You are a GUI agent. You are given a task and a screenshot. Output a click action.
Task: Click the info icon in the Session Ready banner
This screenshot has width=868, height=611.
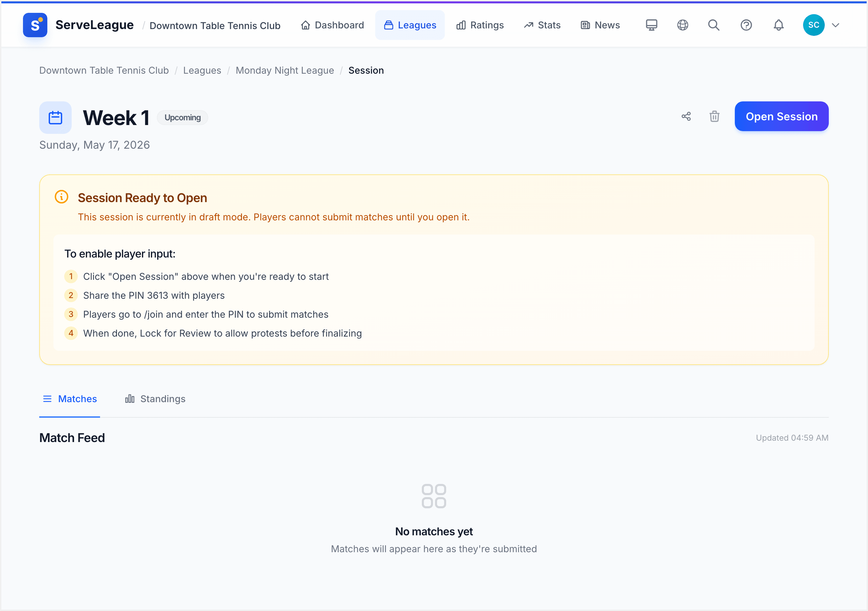tap(62, 197)
